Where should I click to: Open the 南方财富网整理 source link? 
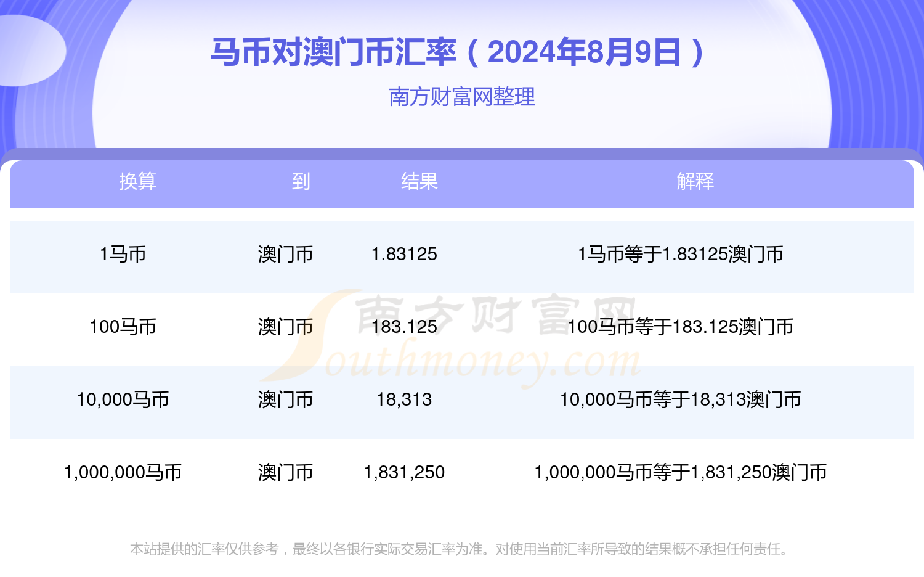[461, 97]
